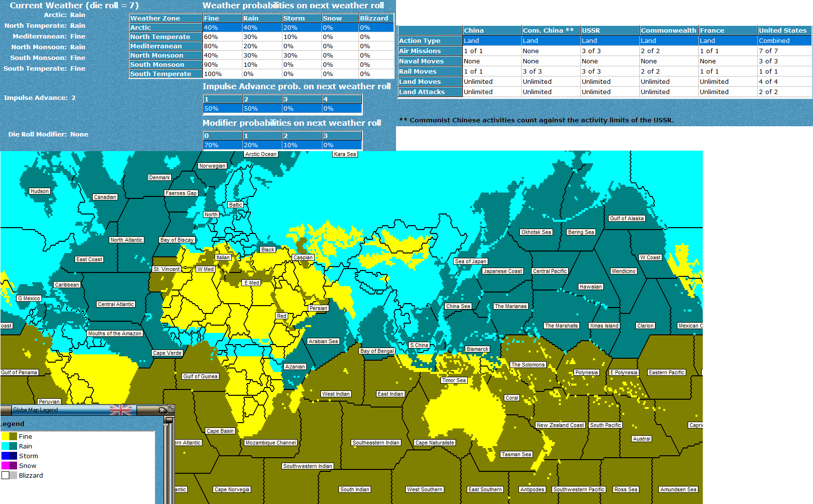The width and height of the screenshot is (813, 504).
Task: Click the Fine legend color swatch
Action: [x=9, y=437]
